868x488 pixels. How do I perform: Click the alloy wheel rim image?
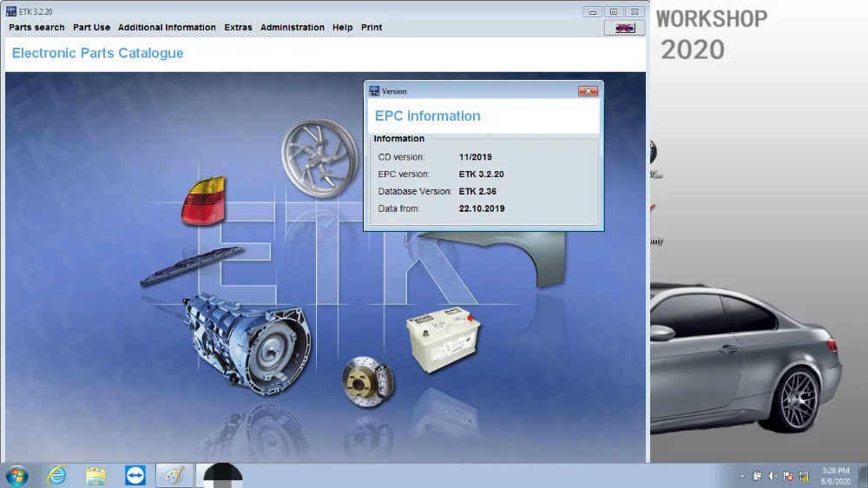[319, 158]
